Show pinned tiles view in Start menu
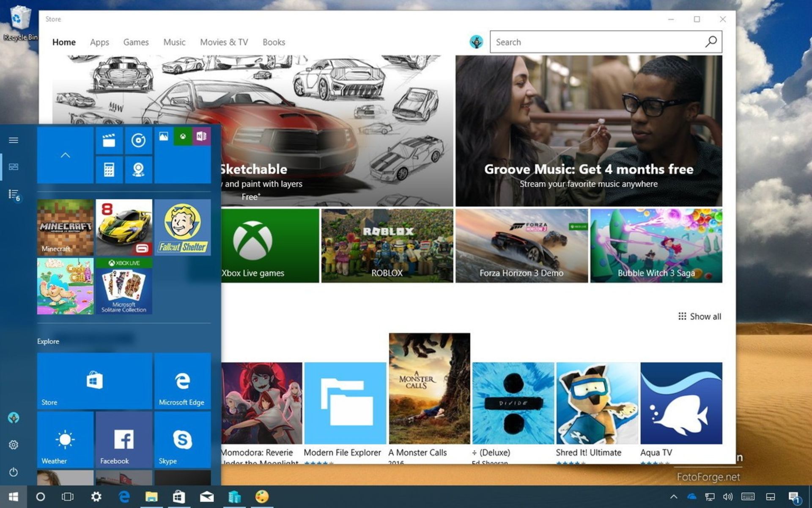Screen dimensions: 812x508 (x=14, y=167)
